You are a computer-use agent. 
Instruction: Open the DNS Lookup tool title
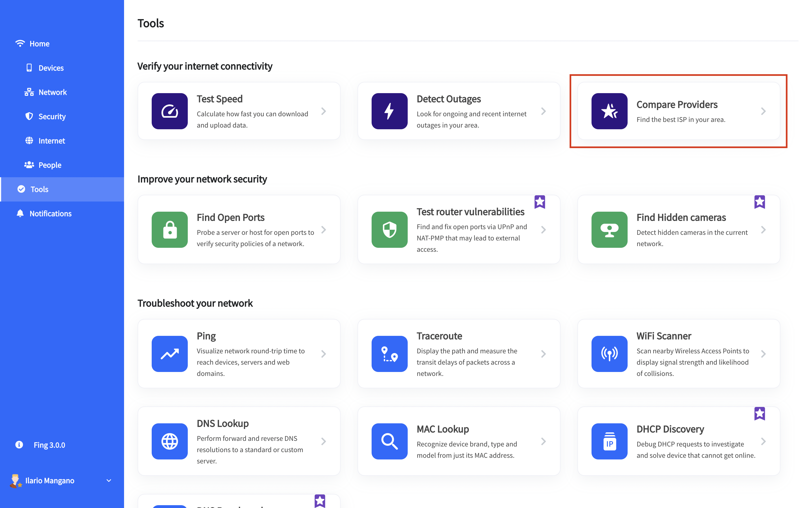(x=222, y=423)
